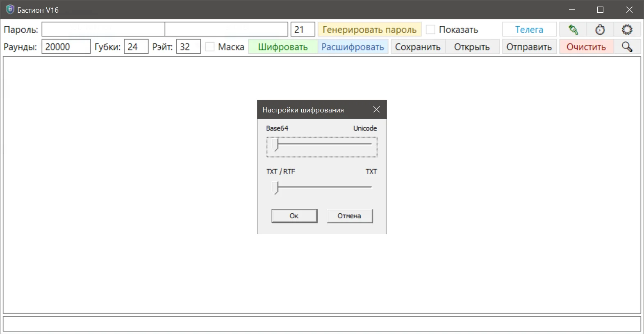Click the blue Расшифровать button
644x334 pixels.
[x=353, y=47]
